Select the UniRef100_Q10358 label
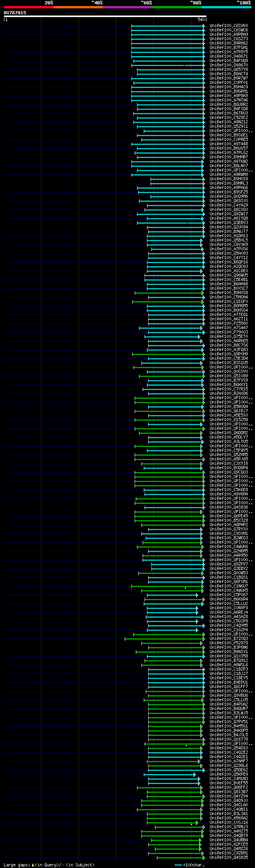The width and height of the screenshot is (255, 868). coord(229,656)
